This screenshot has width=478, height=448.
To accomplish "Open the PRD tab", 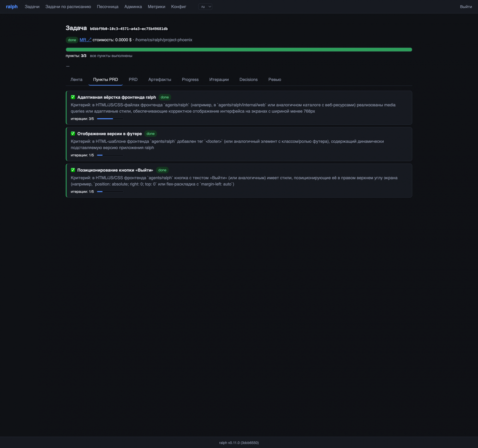I will point(133,80).
